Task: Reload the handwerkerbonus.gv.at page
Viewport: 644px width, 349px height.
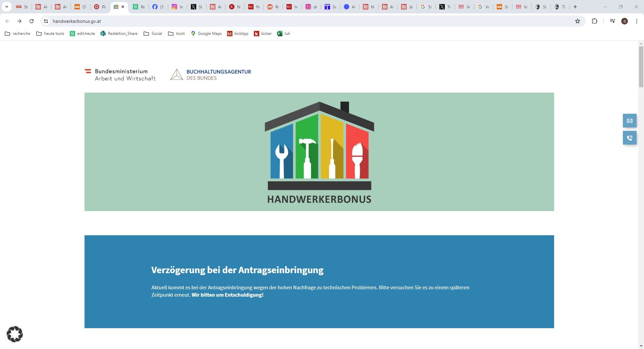Action: 32,21
